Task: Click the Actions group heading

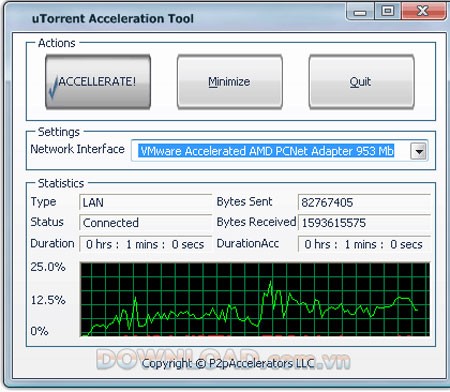Action: pos(57,43)
